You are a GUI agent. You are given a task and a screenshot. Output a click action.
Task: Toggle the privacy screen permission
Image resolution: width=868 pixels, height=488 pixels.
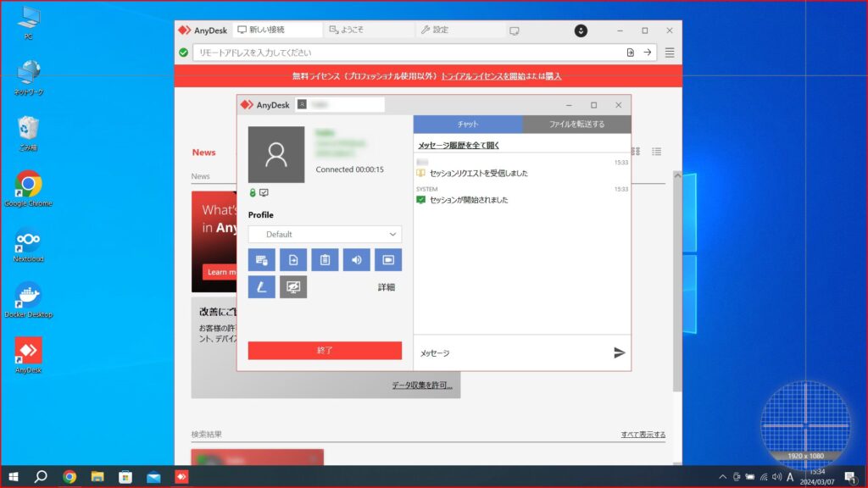coord(292,287)
